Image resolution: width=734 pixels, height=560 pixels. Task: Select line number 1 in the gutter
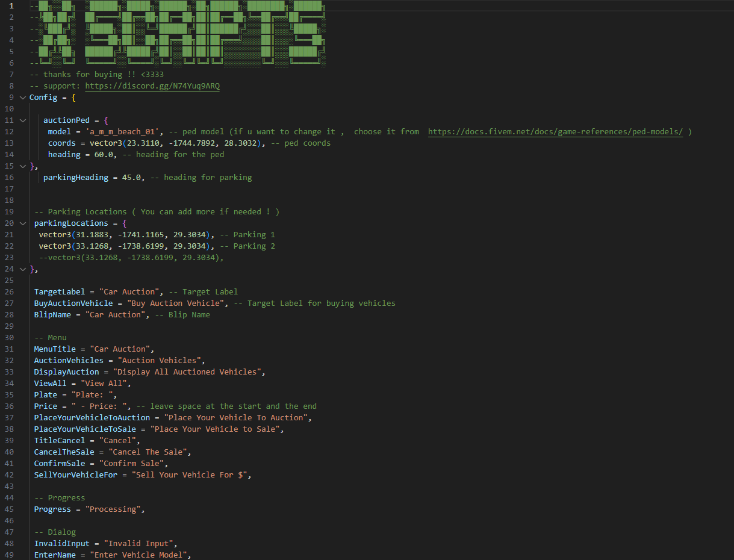coord(11,6)
